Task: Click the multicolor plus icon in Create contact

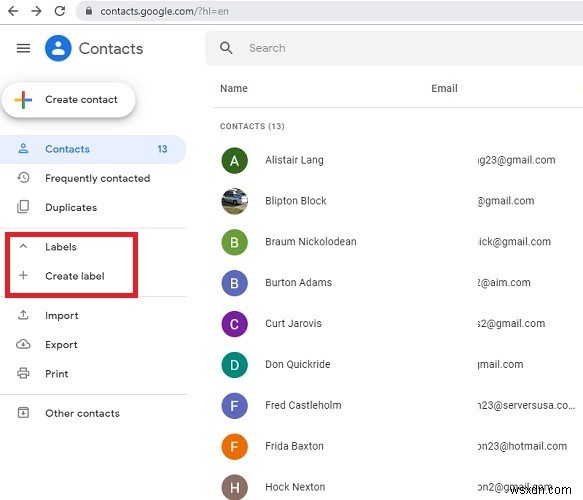Action: click(x=23, y=100)
